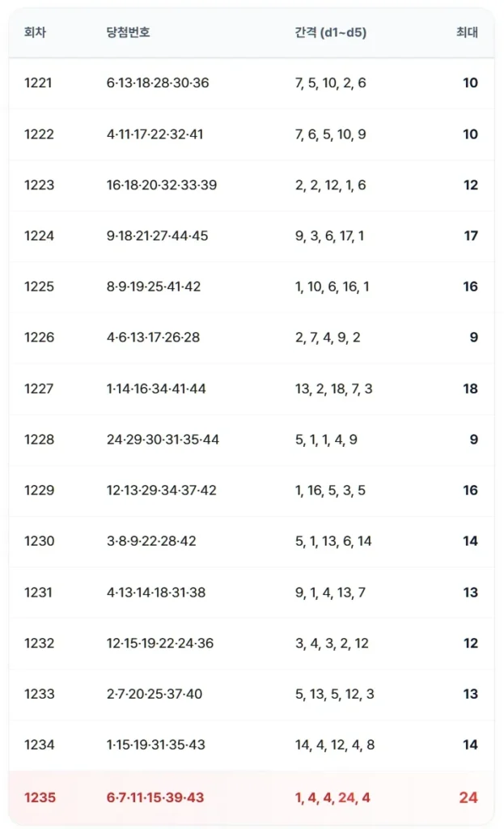Select winning numbers 4·13·14·18·31·38
Viewport: 504px width, 829px height.
point(156,592)
